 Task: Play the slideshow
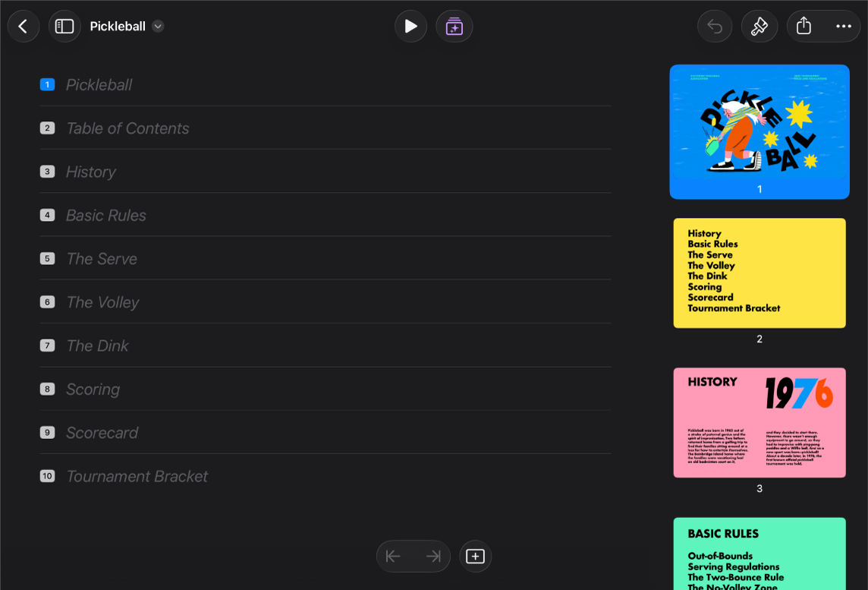(x=410, y=26)
